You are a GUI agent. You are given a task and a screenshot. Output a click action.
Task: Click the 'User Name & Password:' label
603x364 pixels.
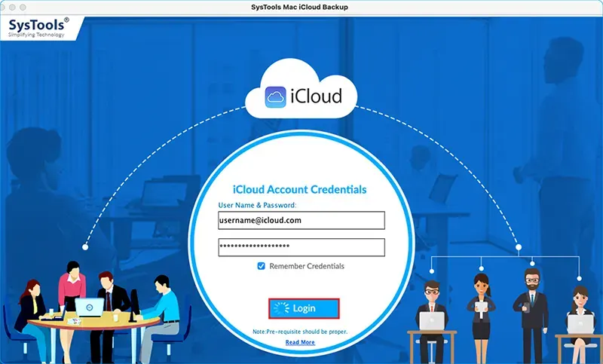pos(257,205)
